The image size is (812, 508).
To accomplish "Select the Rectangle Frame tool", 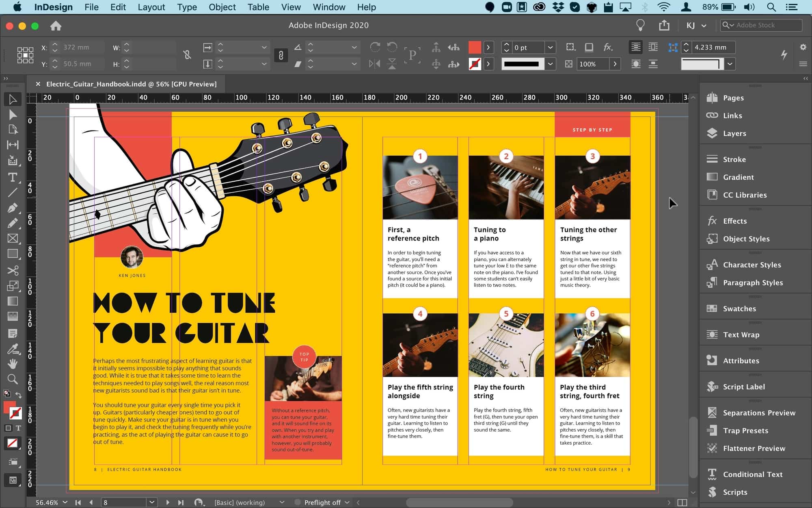I will point(13,239).
